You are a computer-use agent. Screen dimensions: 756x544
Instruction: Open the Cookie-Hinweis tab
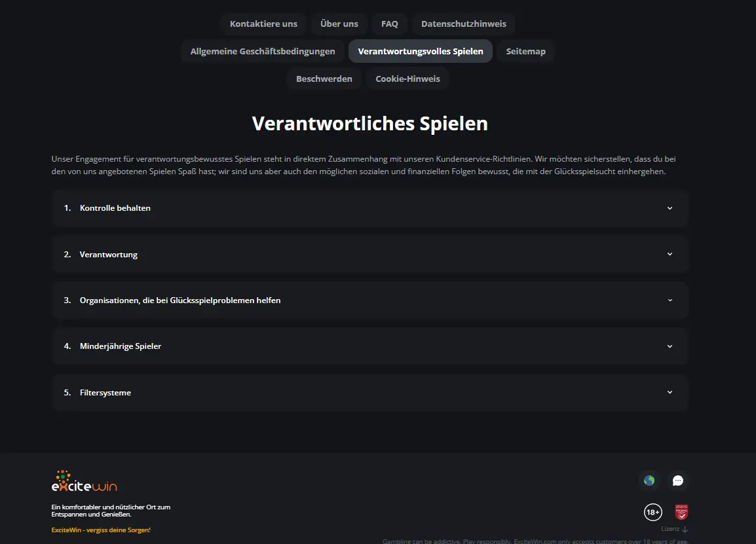point(407,79)
